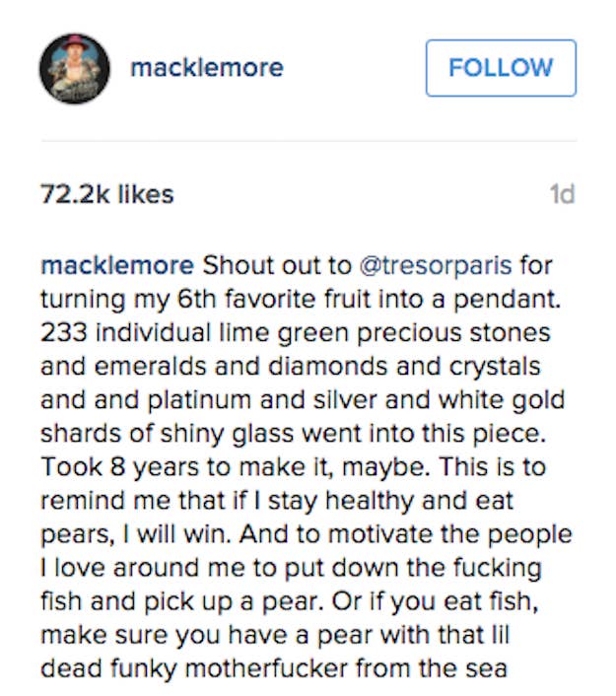View the 72.2k likes list
Image resolution: width=616 pixels, height=696 pixels.
tap(107, 194)
